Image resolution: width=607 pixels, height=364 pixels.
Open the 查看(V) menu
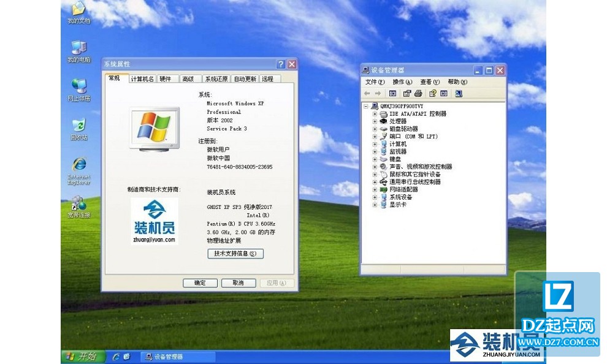click(x=430, y=82)
